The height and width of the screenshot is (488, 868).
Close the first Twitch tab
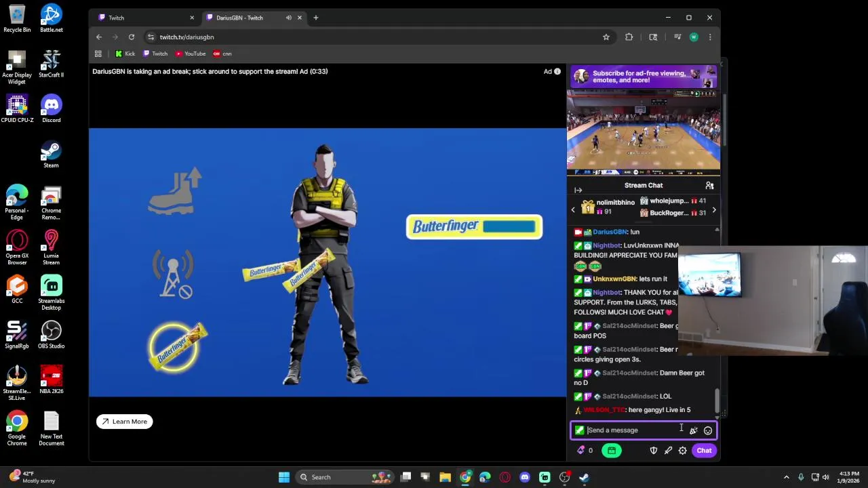pyautogui.click(x=192, y=18)
